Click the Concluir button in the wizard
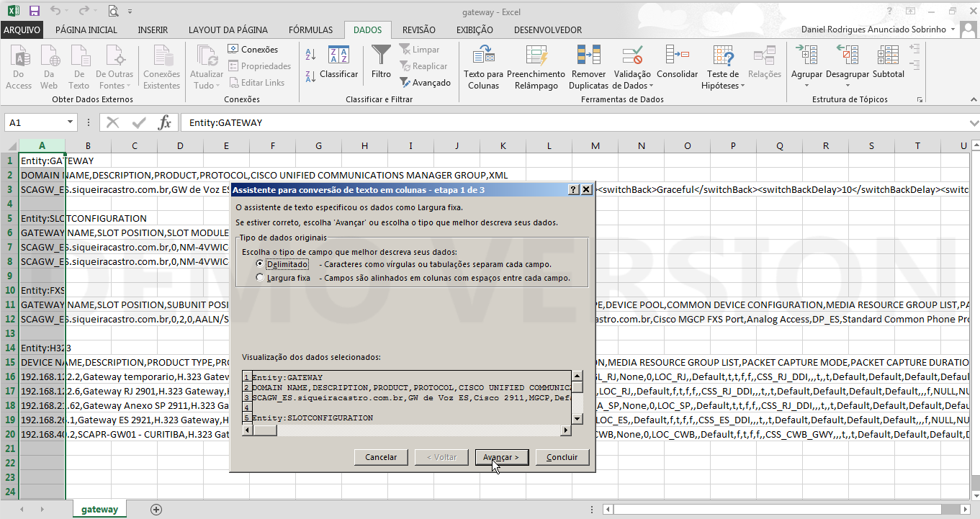This screenshot has height=519, width=980. click(562, 457)
